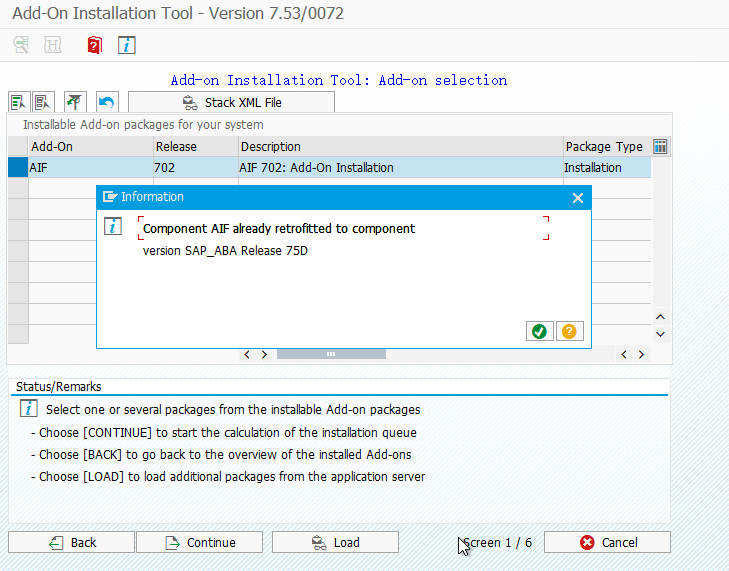Click the Cancel button
The image size is (729, 571).
coord(607,542)
